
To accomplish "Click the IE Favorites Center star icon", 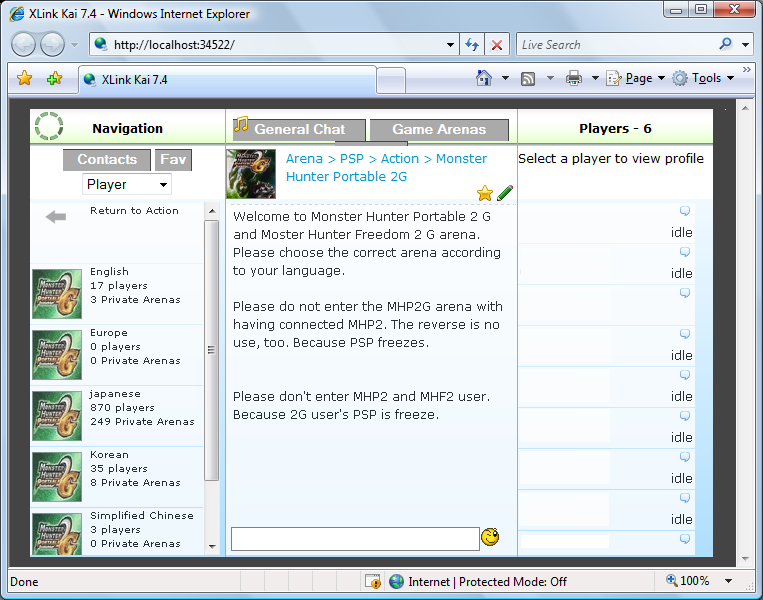I will (x=24, y=78).
